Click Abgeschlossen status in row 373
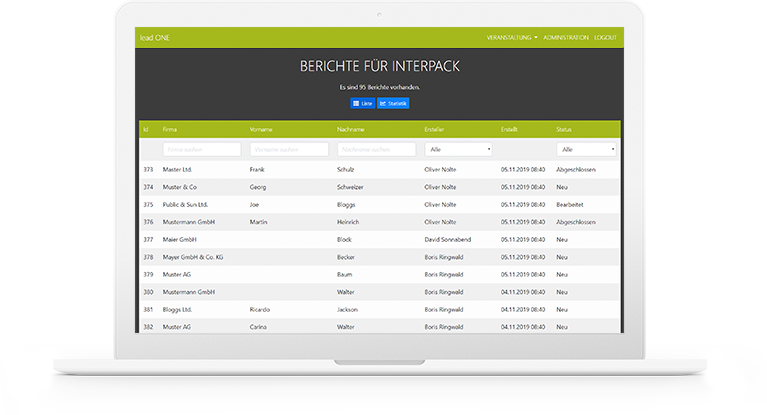Image resolution: width=767 pixels, height=415 pixels. click(x=576, y=170)
